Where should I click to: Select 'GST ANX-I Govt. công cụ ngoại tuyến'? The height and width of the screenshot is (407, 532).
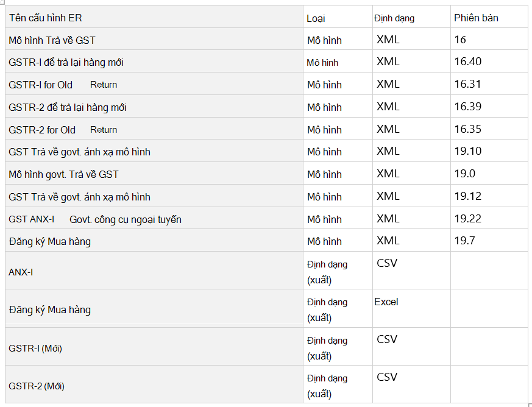coord(154,218)
